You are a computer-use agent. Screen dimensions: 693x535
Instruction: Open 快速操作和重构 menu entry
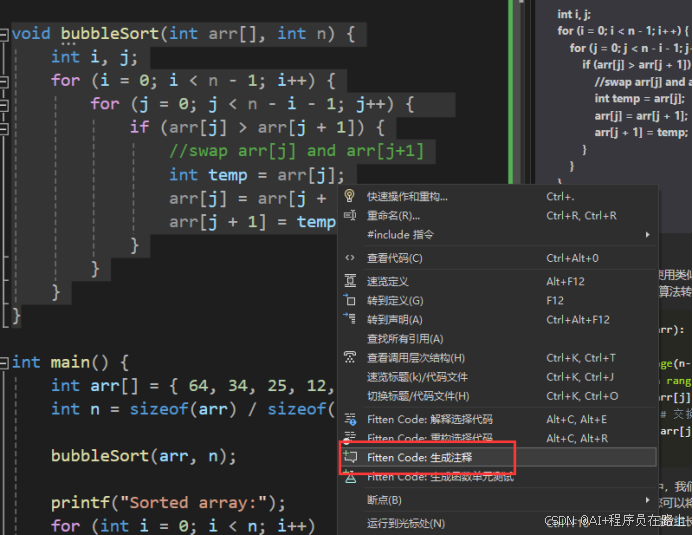tap(497, 197)
